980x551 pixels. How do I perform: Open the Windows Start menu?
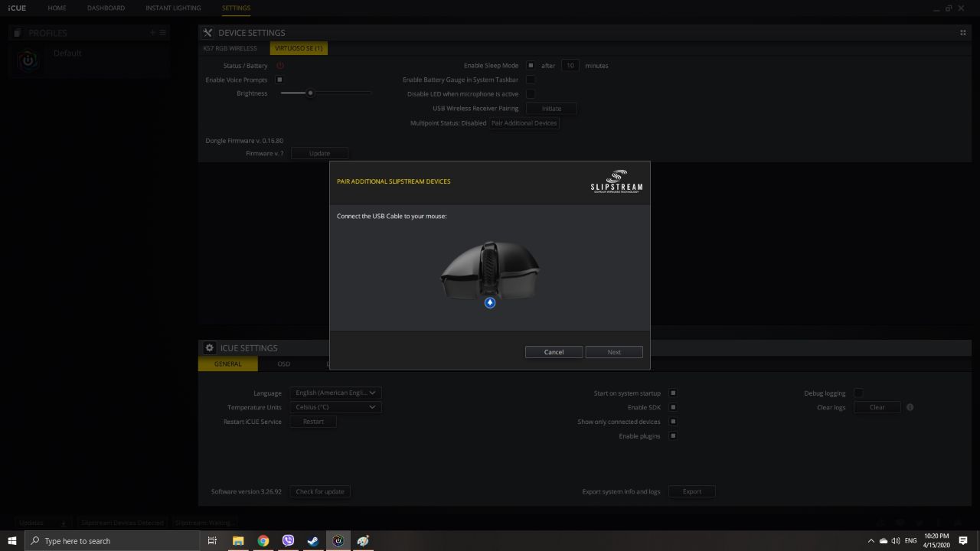coord(12,540)
